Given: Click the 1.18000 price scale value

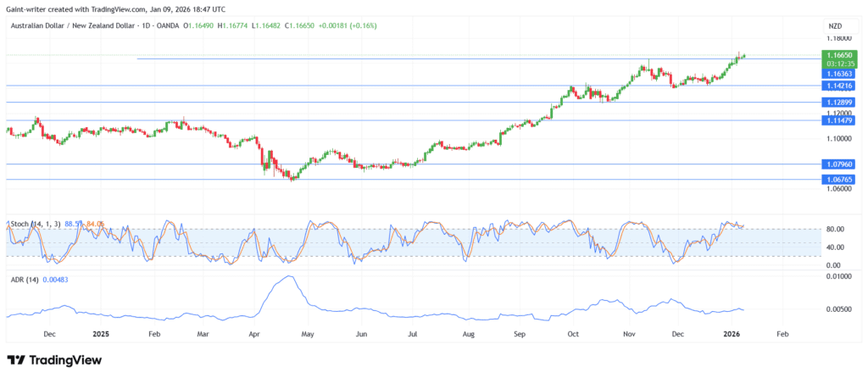Looking at the screenshot, I should (x=838, y=39).
